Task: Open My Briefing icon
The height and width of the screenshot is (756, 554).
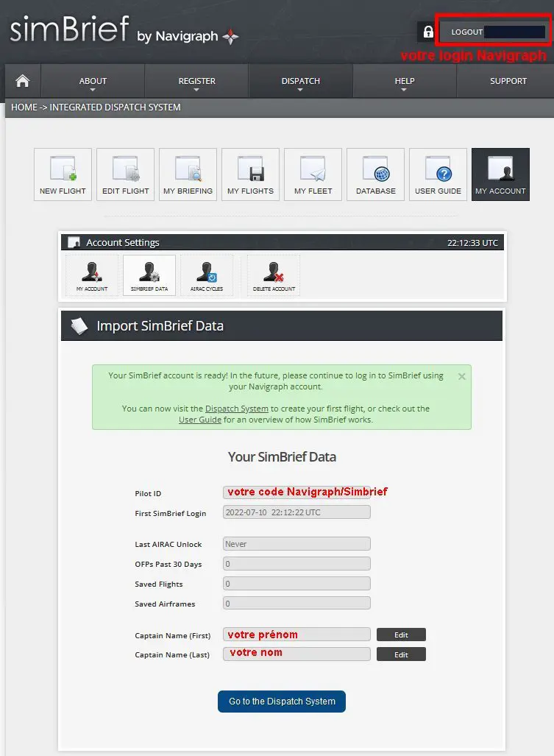Action: click(188, 174)
